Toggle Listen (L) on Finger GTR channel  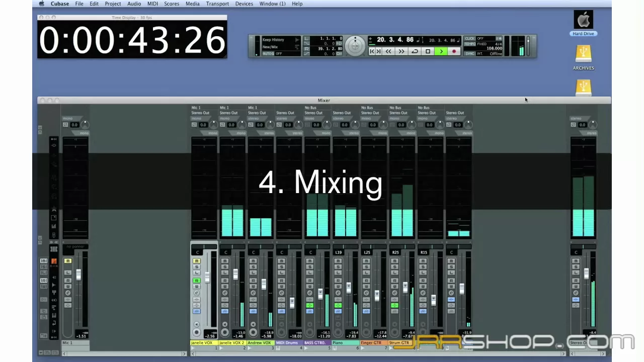(x=366, y=273)
